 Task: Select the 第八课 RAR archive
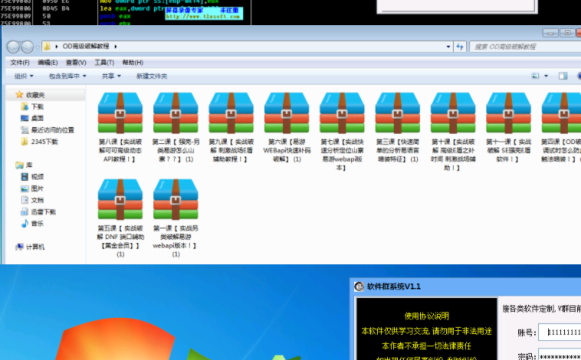120,127
